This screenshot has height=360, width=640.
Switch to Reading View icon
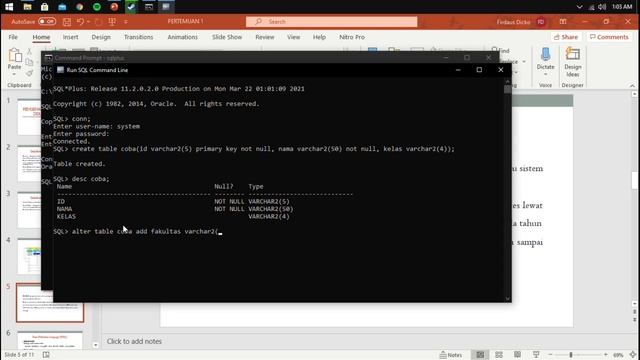(517, 355)
